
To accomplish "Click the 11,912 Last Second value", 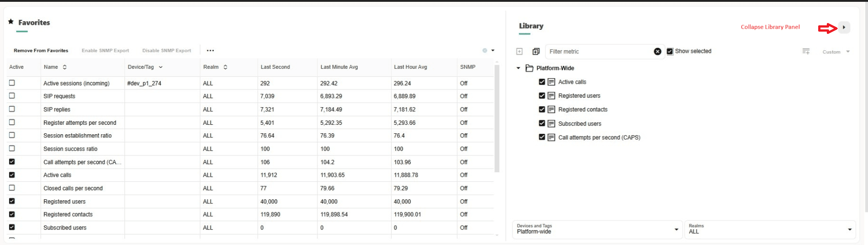I will [x=269, y=175].
